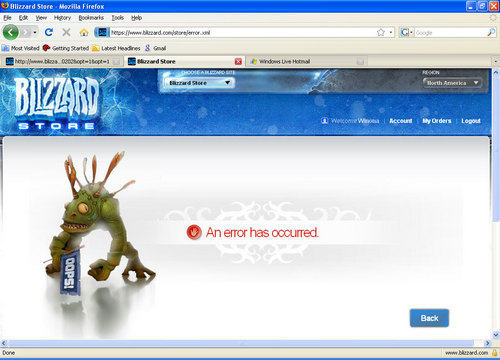The width and height of the screenshot is (500, 360).
Task: Open the View menu
Action: [41, 18]
